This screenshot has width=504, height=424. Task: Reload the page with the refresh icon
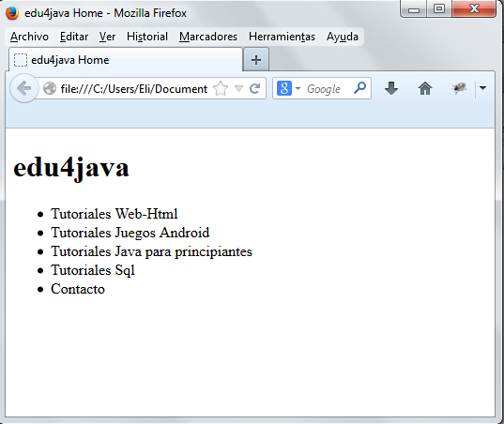pos(255,88)
